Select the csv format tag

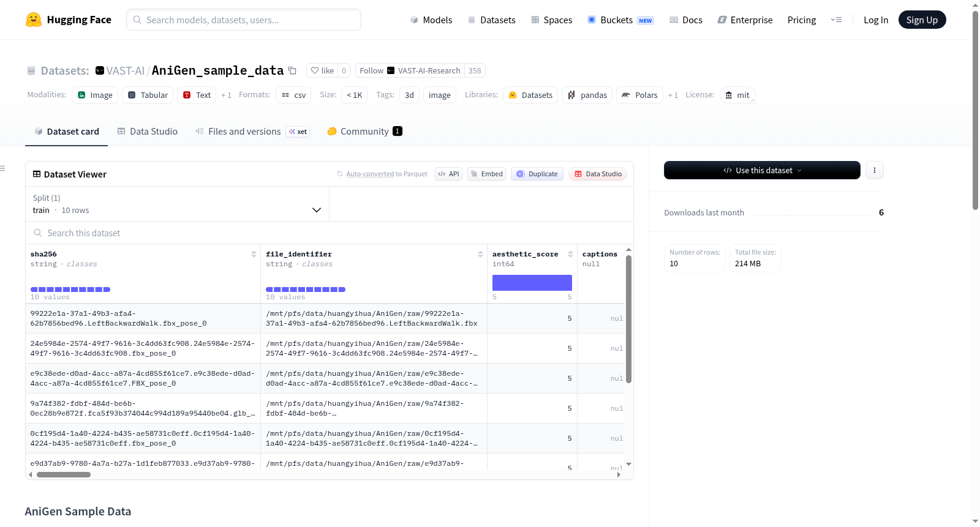[293, 95]
